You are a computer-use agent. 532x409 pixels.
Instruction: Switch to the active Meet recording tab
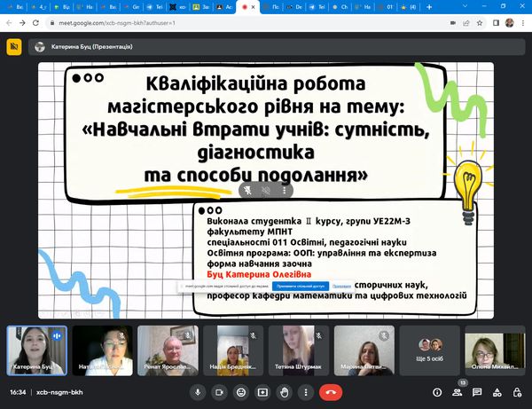point(246,6)
